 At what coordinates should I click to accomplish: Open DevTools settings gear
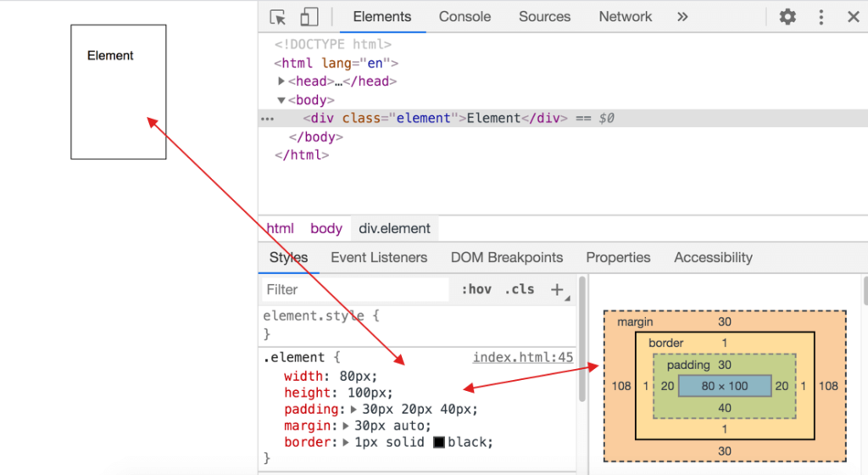click(787, 17)
